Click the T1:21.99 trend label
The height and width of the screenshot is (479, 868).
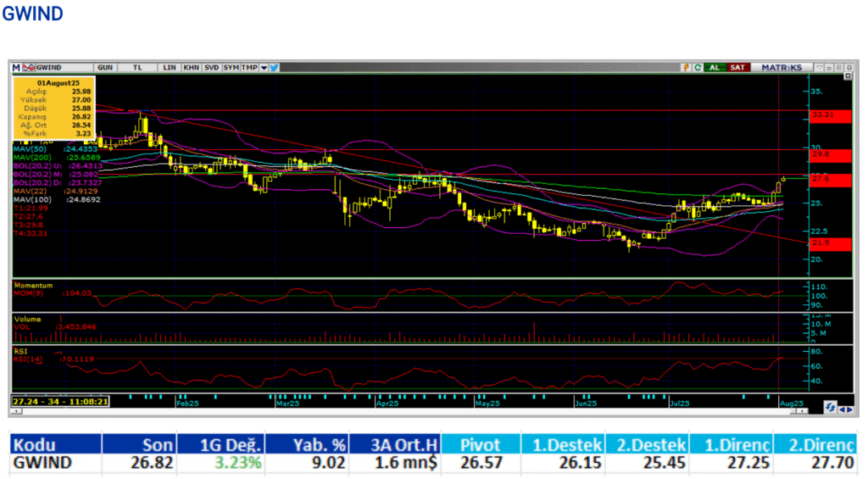click(x=31, y=208)
